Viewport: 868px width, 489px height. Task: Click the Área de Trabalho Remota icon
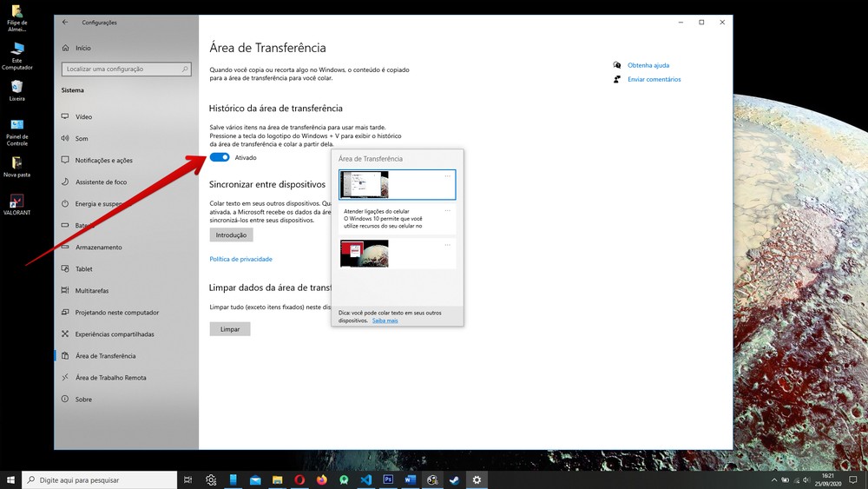coord(65,377)
